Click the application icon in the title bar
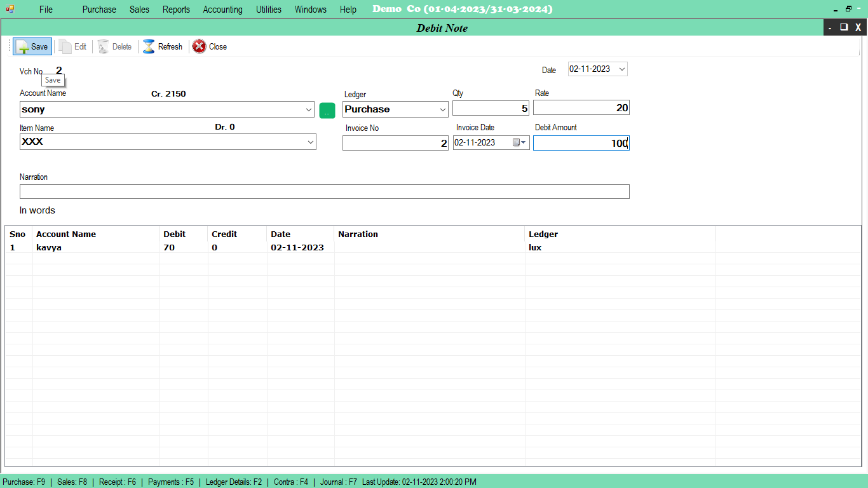 pos(10,9)
